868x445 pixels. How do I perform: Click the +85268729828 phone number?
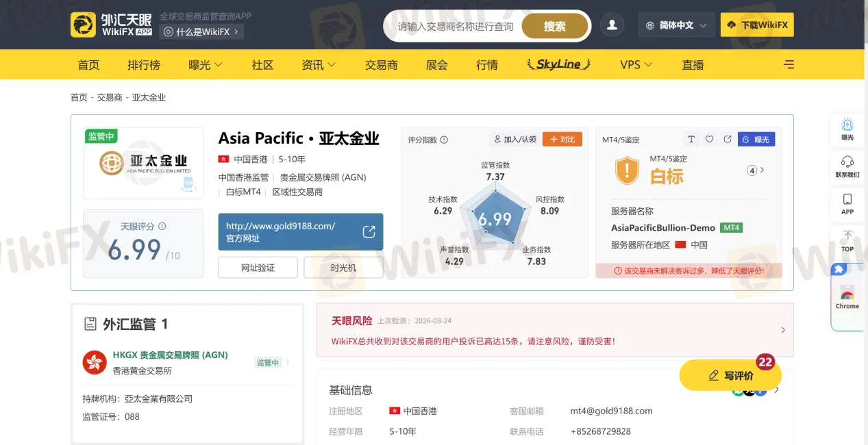click(600, 431)
